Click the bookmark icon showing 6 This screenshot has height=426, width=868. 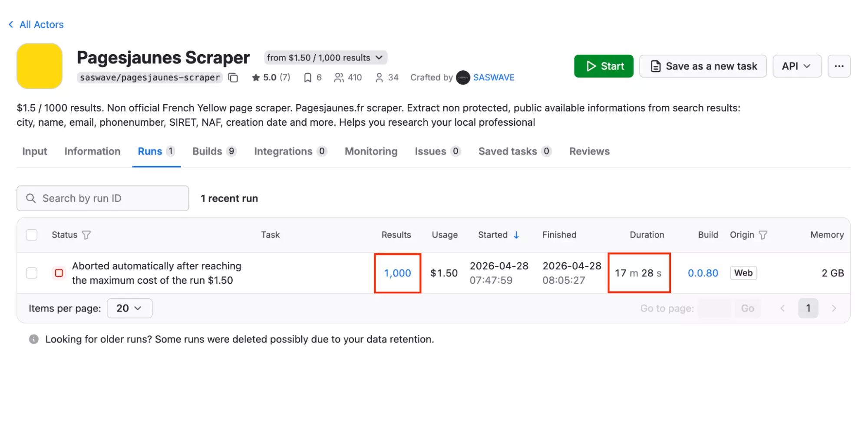coord(307,78)
